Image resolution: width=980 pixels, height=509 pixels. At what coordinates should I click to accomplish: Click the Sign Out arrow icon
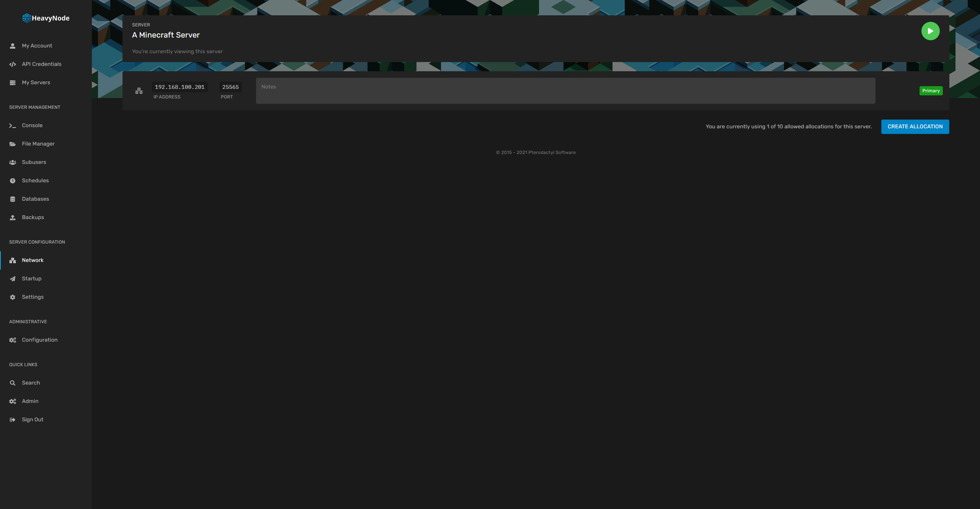tap(13, 419)
